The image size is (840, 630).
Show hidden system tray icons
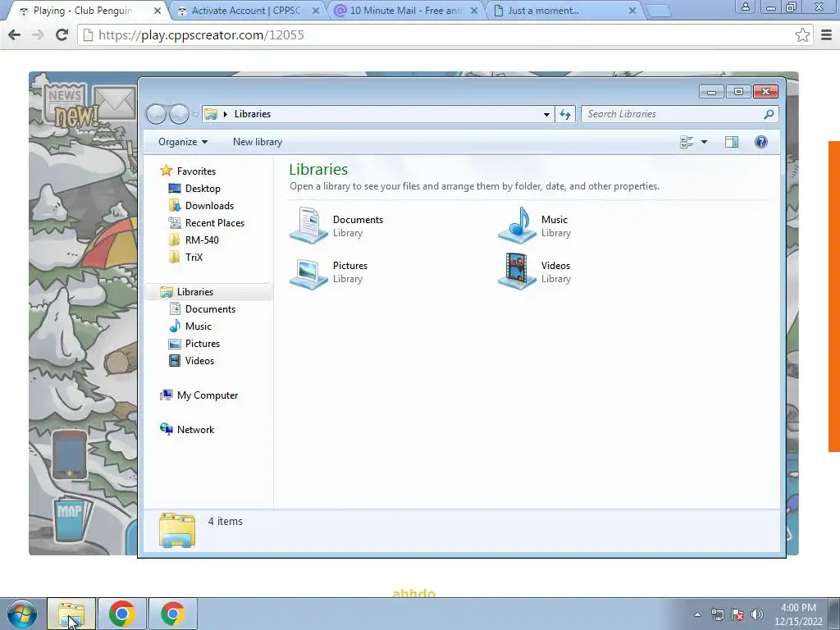[697, 615]
